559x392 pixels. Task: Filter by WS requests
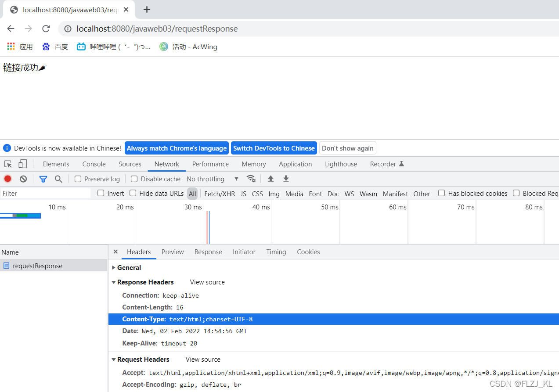tap(349, 194)
